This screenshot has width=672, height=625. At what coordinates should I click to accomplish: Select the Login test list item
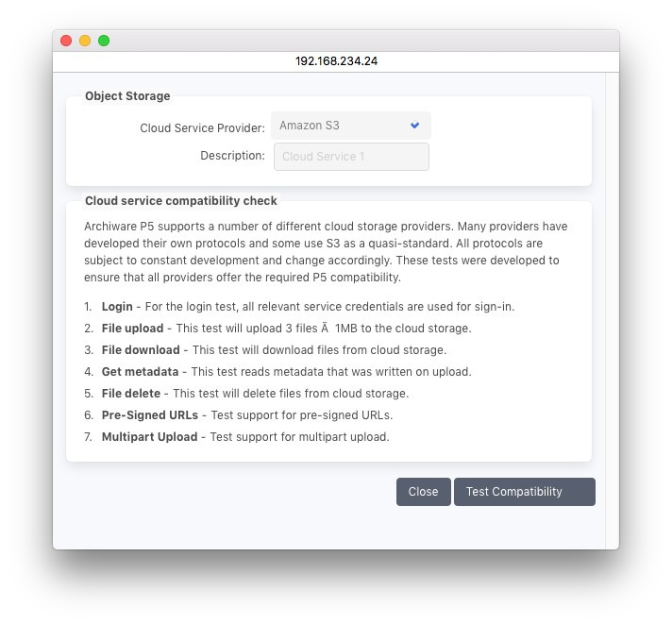coord(117,307)
